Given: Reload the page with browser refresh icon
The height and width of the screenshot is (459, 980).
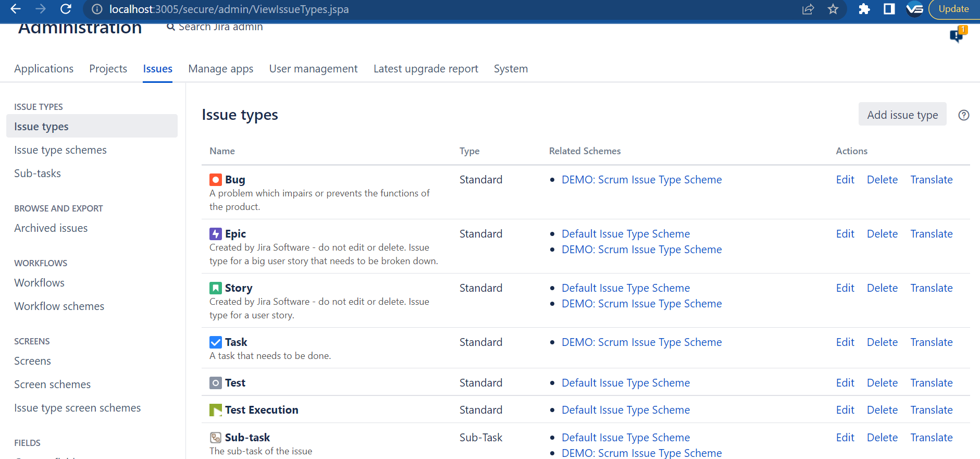Looking at the screenshot, I should (x=66, y=9).
